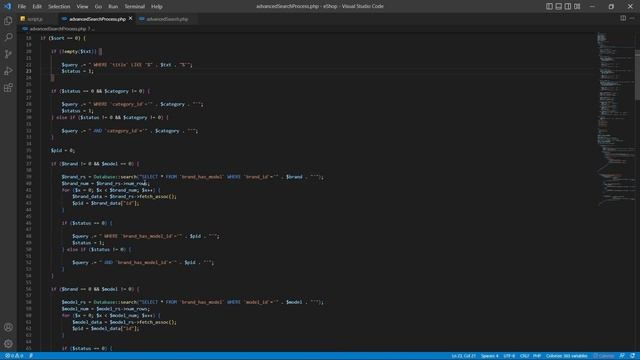Change line ending via CRLF
Screen dimensions: 640x360
point(524,356)
